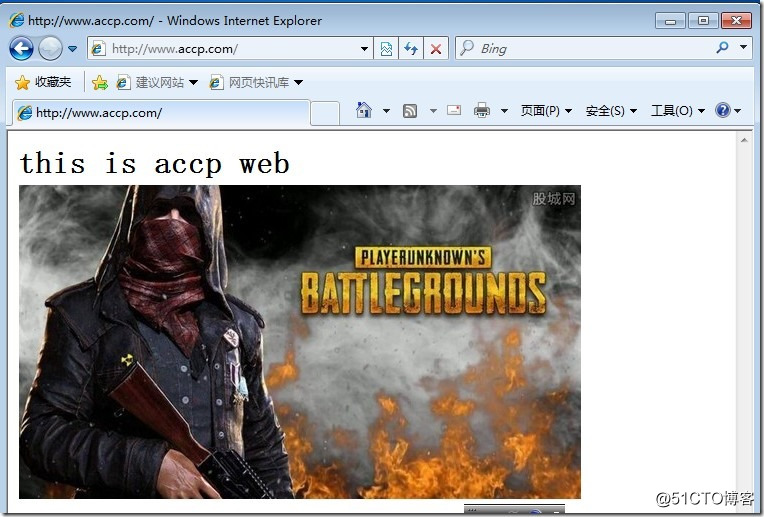Open the 工具(O) menu

[x=678, y=111]
